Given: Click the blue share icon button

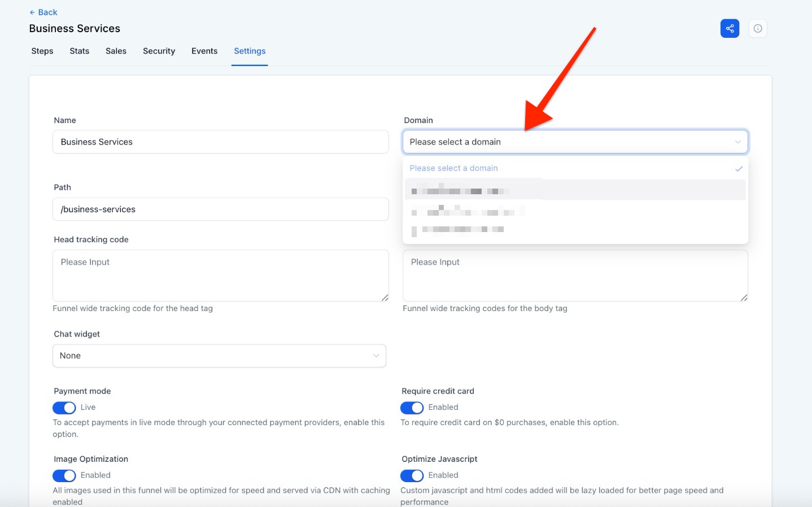Looking at the screenshot, I should click(730, 28).
